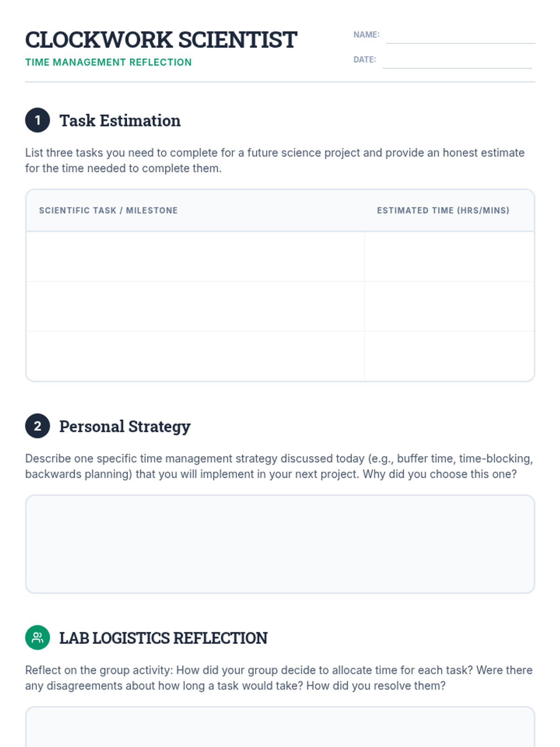Click the first scientific task row cell
This screenshot has height=747, width=560.
(x=195, y=257)
